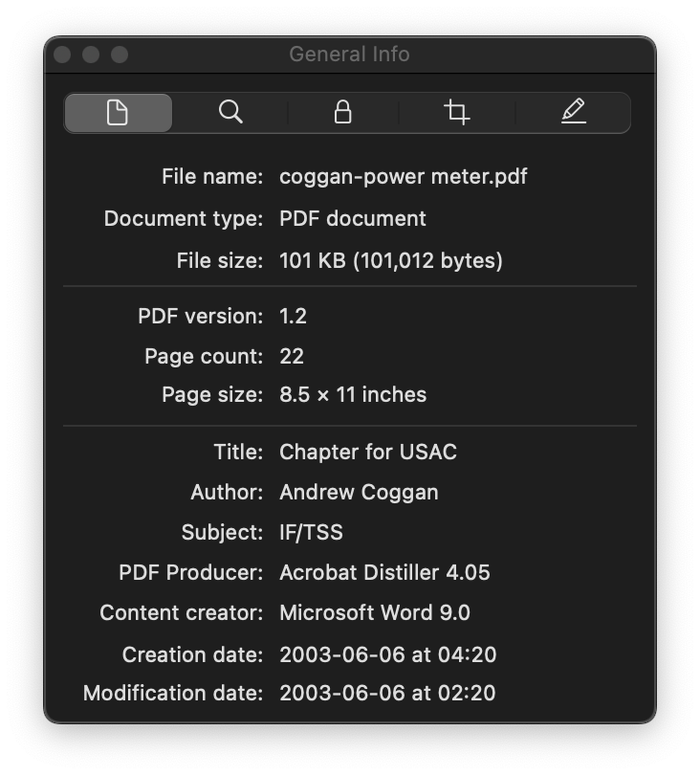Select the file name coggan-power meter.pdf
The height and width of the screenshot is (775, 700).
tap(404, 177)
